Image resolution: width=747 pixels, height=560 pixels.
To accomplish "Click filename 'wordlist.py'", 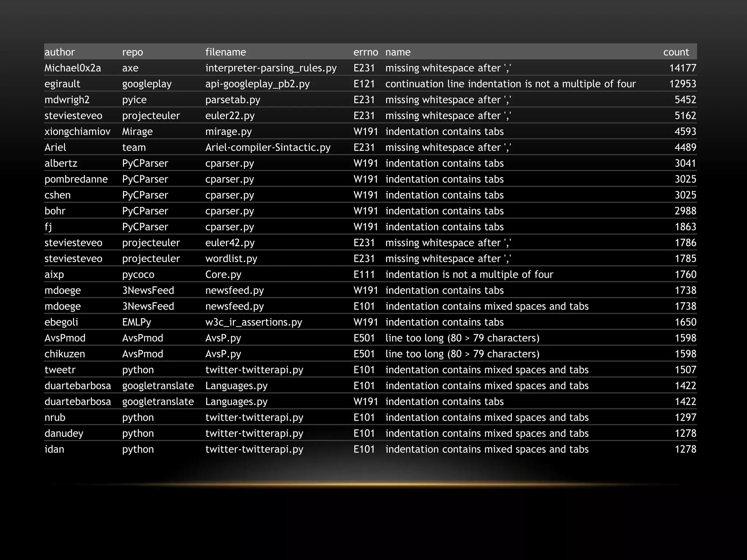I will coord(231,259).
